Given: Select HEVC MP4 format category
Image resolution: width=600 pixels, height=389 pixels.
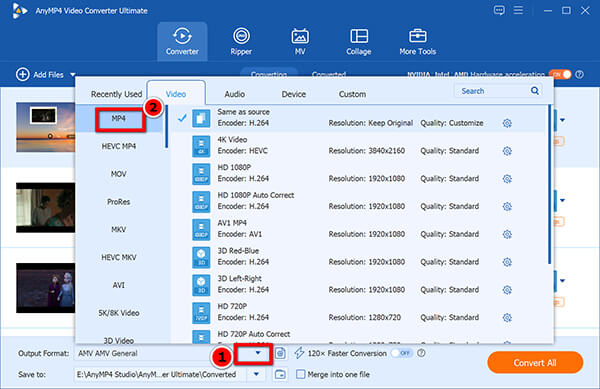Looking at the screenshot, I should pos(119,146).
